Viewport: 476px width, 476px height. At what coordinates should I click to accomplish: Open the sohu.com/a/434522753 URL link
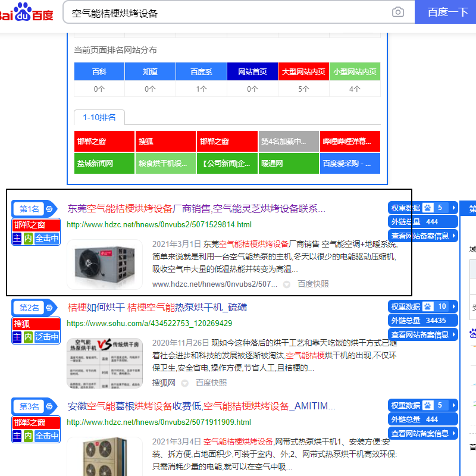click(149, 323)
